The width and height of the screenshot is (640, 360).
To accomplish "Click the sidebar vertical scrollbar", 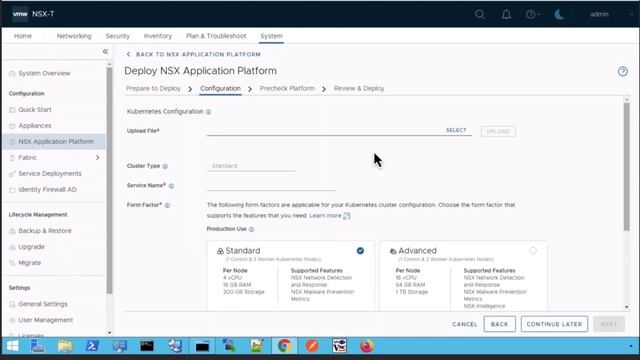I will [x=109, y=180].
